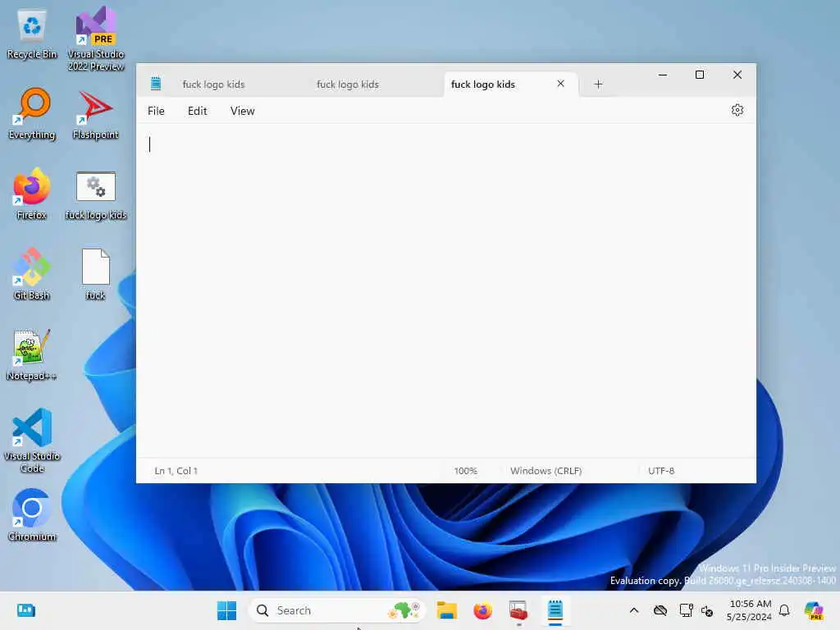Screen dimensions: 840x630
Task: Select the Everything search shortcut
Action: pyautogui.click(x=32, y=114)
